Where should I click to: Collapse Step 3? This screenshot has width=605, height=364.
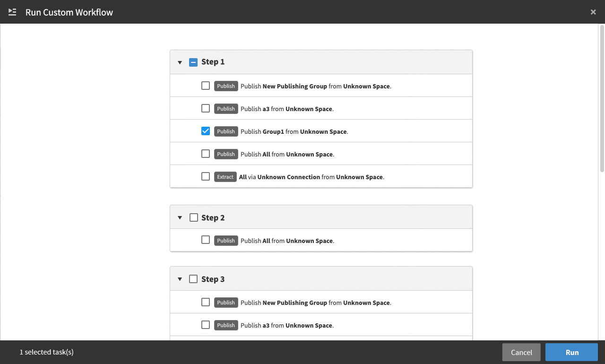(x=180, y=279)
